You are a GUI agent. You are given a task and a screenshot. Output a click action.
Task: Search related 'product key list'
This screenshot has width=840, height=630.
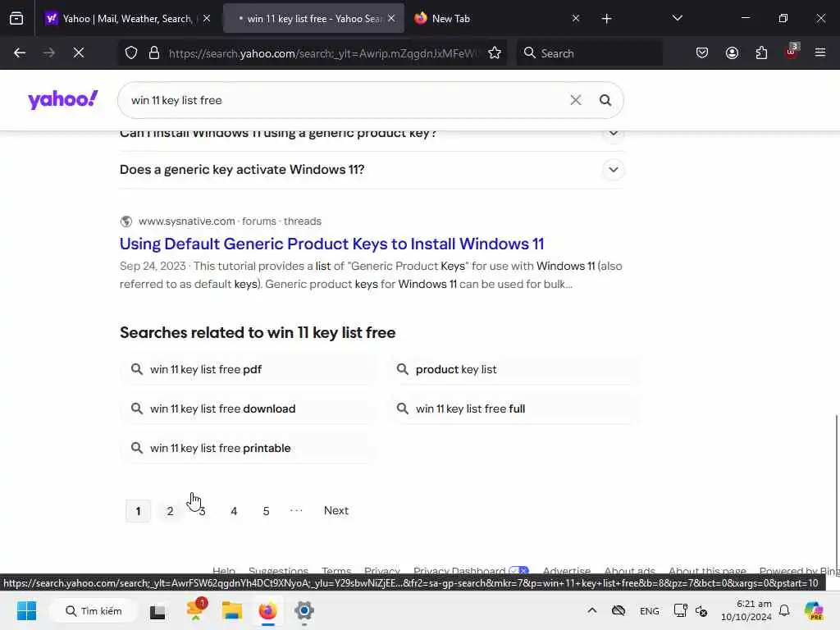pos(515,370)
